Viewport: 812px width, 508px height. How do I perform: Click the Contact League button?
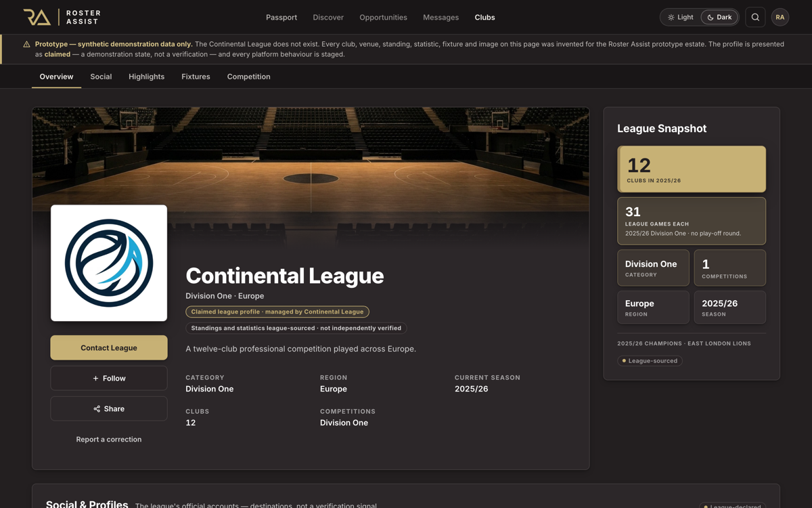click(109, 347)
